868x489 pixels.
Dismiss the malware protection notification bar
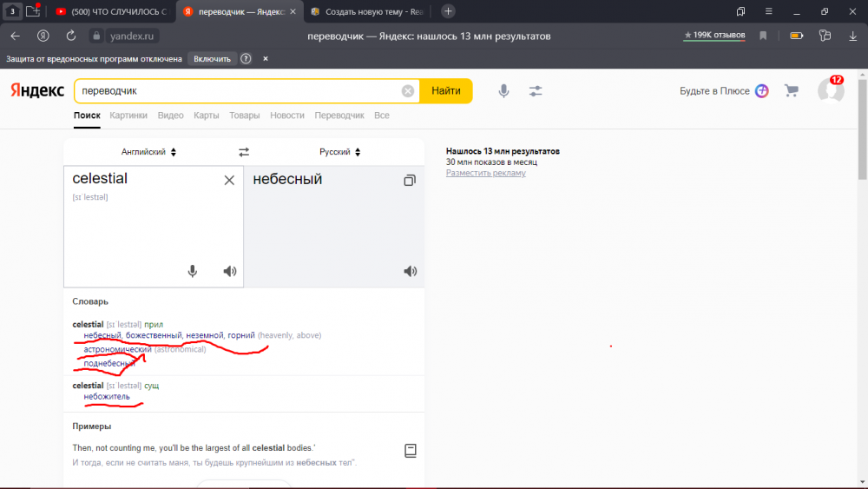(265, 59)
